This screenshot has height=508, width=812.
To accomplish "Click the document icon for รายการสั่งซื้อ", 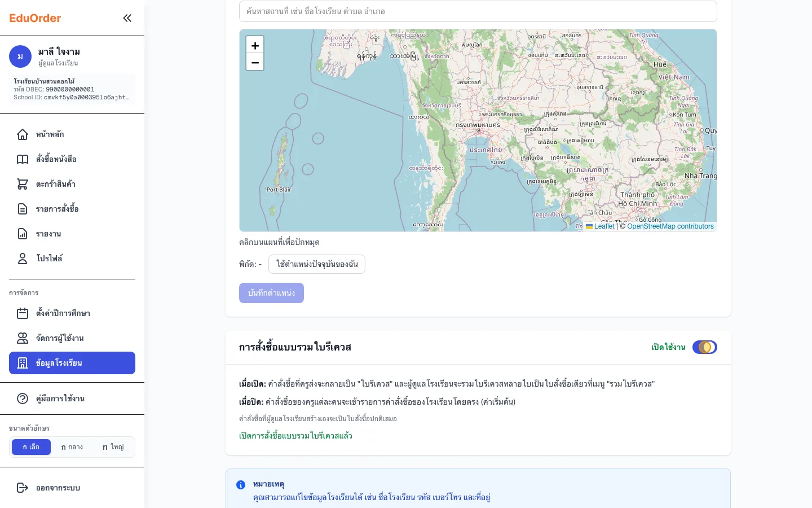I will (23, 209).
